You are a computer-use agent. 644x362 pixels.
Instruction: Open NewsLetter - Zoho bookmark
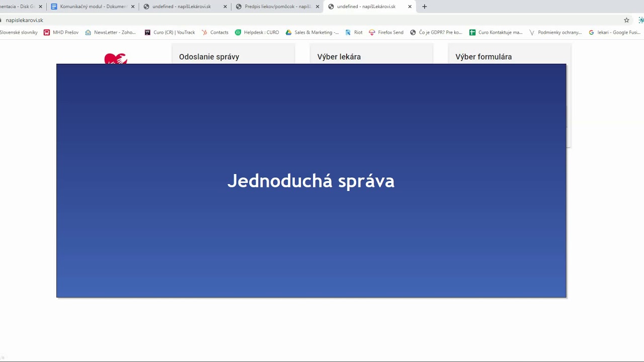pyautogui.click(x=111, y=32)
